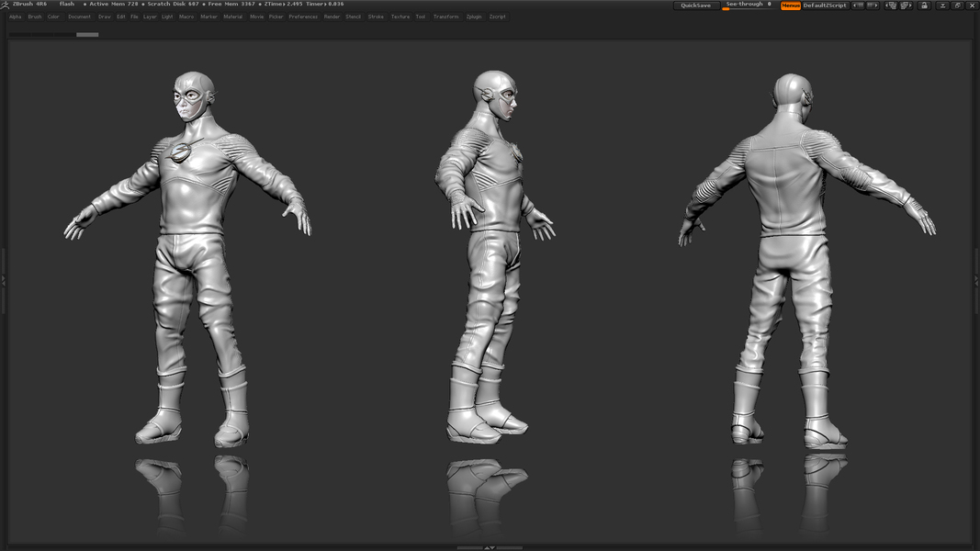Open the Light menu
The width and height of the screenshot is (980, 551).
click(167, 17)
